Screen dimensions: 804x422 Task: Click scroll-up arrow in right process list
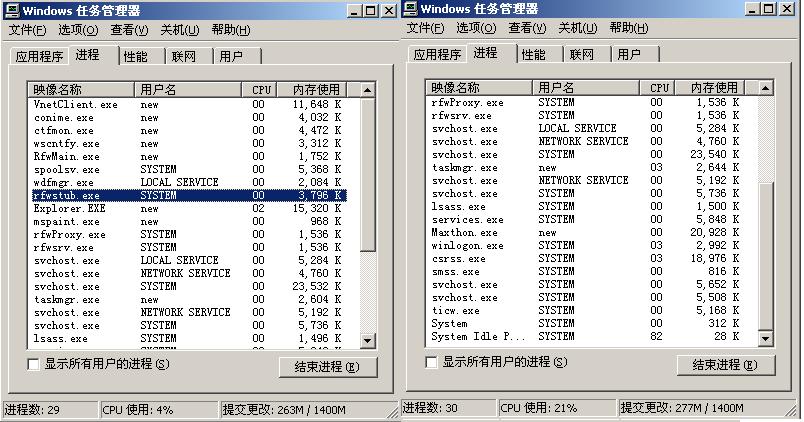(765, 88)
